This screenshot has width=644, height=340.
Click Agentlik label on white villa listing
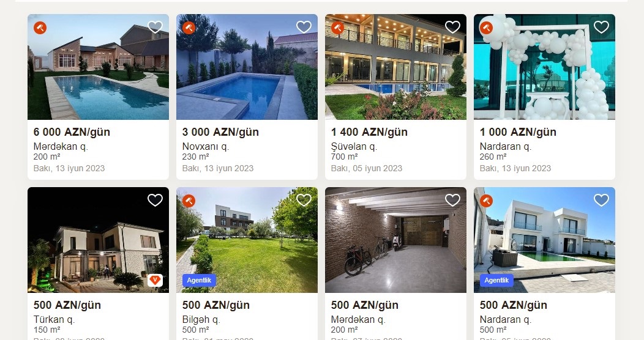coord(496,281)
